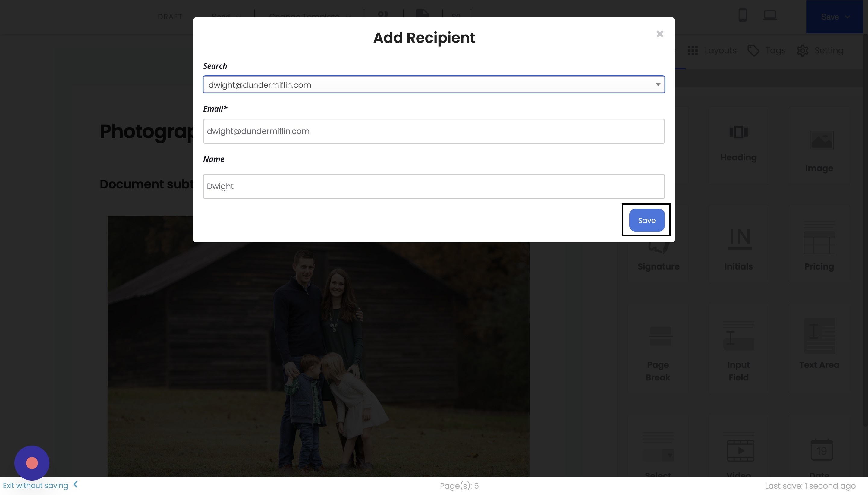
Task: Click the Name input field
Action: [x=433, y=186]
